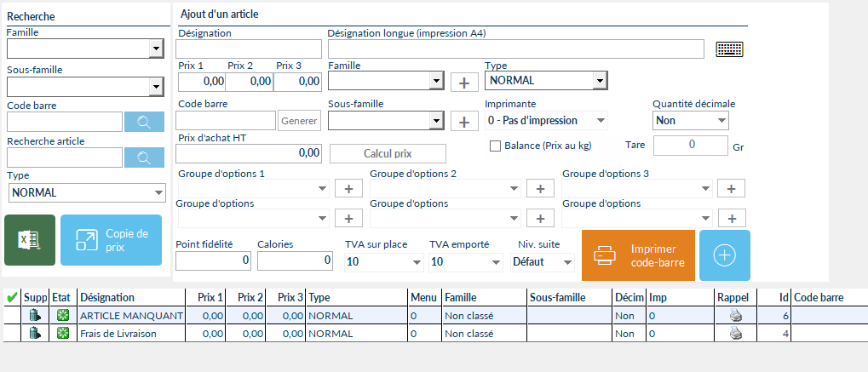Click the Calcul prix button
This screenshot has width=868, height=372.
point(388,153)
